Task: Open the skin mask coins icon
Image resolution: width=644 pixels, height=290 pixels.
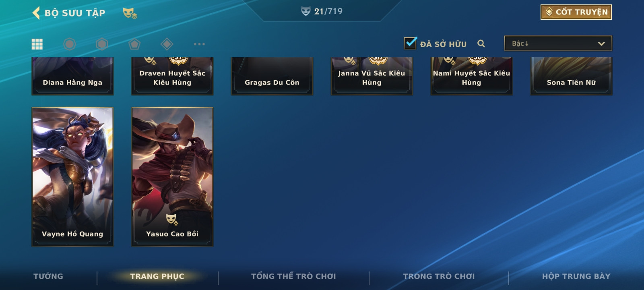Action: [x=130, y=13]
